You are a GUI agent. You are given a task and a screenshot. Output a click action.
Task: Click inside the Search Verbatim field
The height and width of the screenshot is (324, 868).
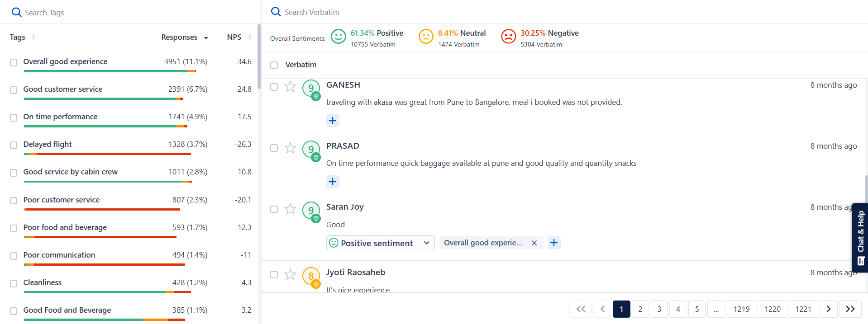coord(362,12)
